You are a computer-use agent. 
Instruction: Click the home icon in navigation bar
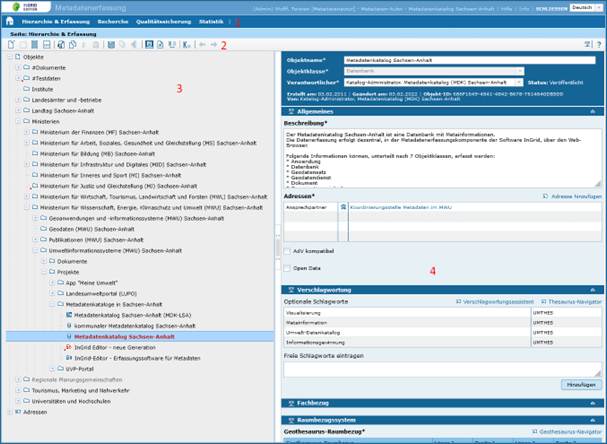click(10, 21)
